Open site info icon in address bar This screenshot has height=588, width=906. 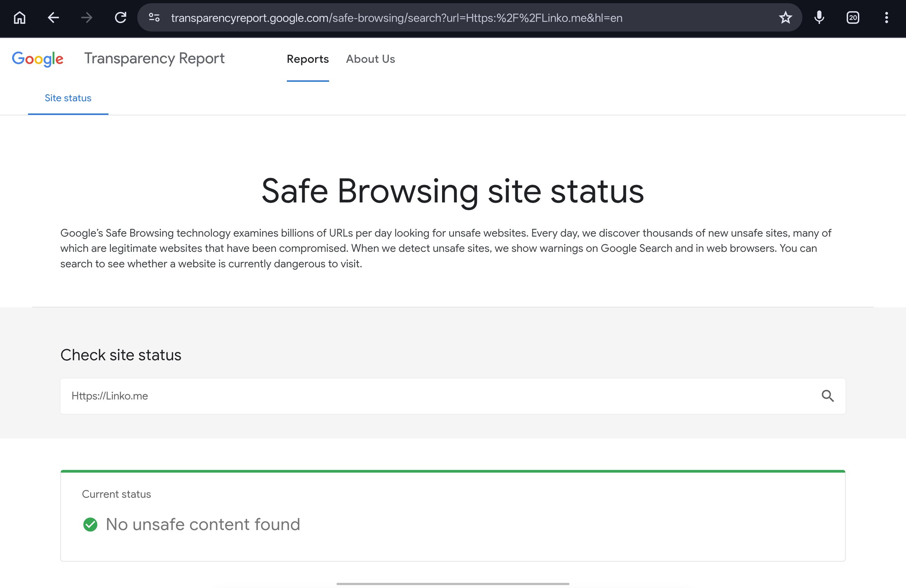[x=154, y=17]
